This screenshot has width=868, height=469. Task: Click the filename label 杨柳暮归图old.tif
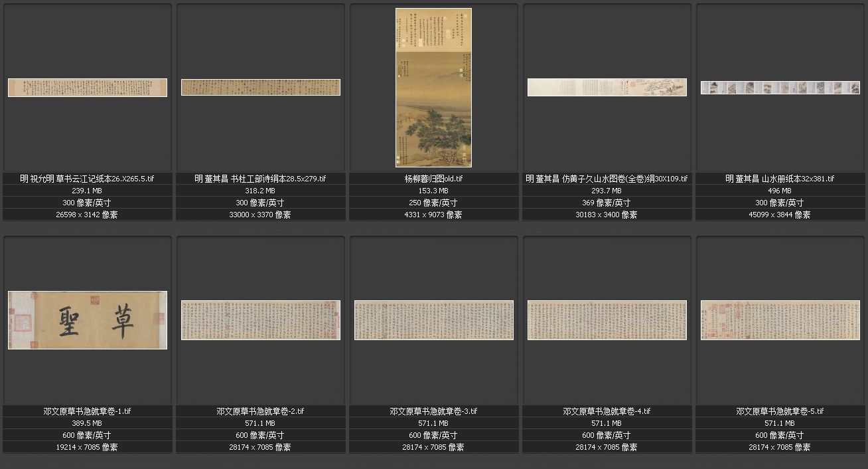(x=433, y=179)
